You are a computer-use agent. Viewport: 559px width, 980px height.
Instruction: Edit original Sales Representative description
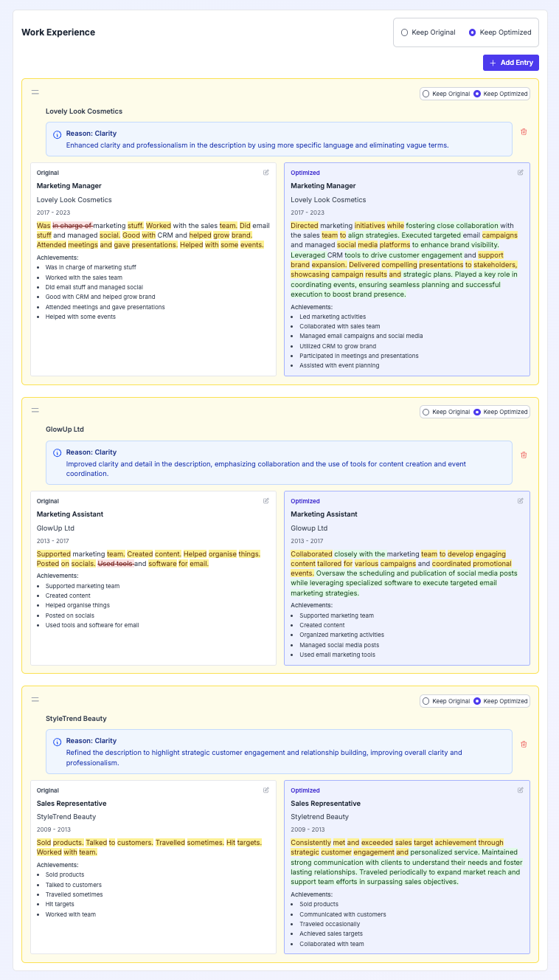pyautogui.click(x=266, y=790)
